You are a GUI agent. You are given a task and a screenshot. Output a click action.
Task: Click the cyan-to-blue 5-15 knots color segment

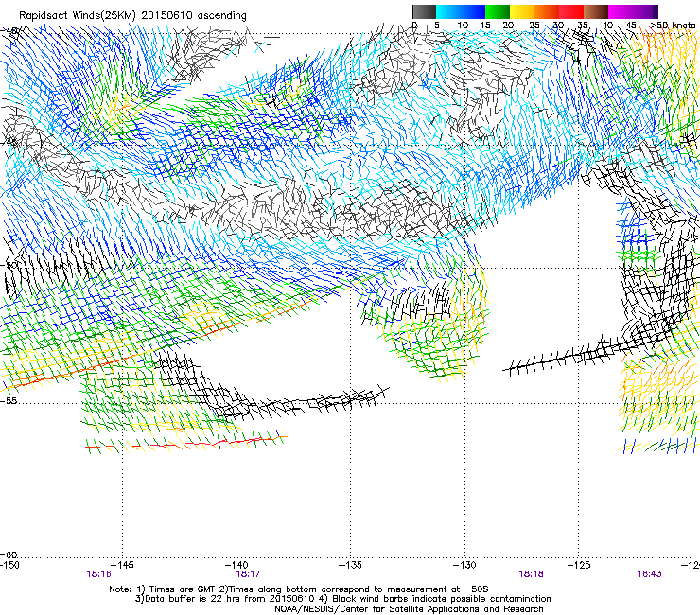pyautogui.click(x=461, y=11)
